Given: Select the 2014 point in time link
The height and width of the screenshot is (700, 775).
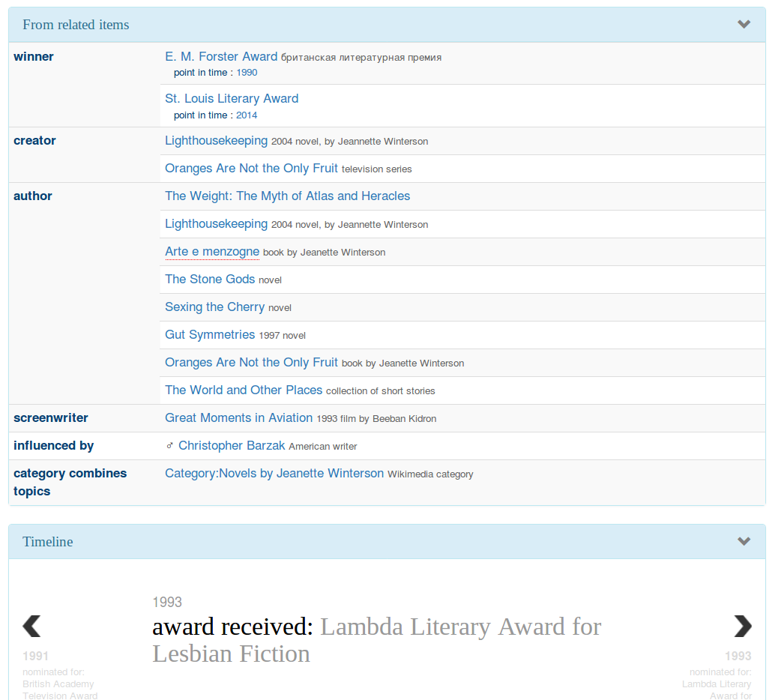Looking at the screenshot, I should point(247,115).
